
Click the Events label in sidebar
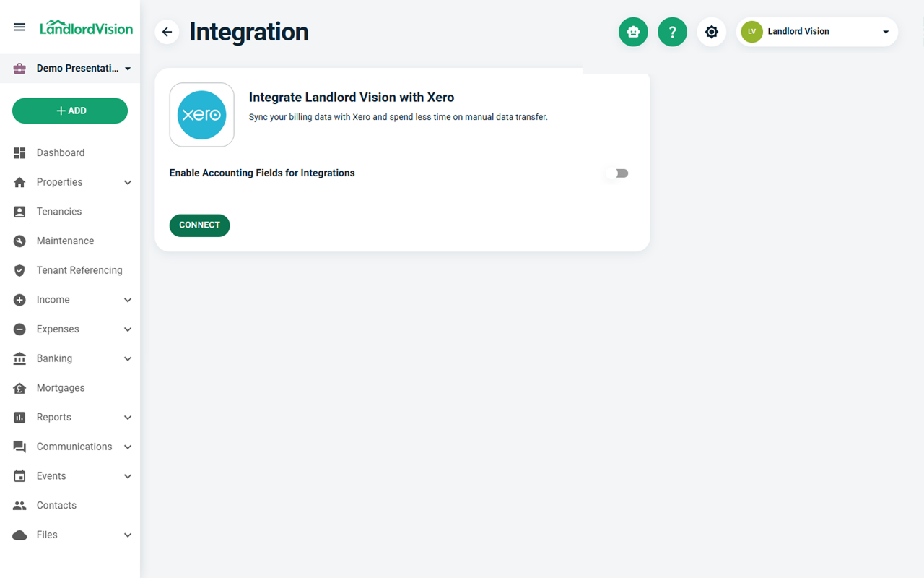pos(51,476)
